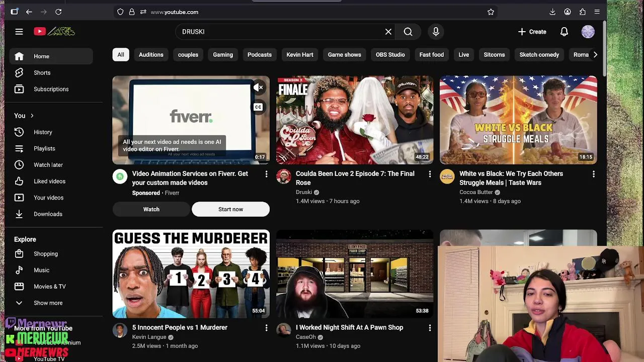Open the Druski channel link

click(x=304, y=192)
